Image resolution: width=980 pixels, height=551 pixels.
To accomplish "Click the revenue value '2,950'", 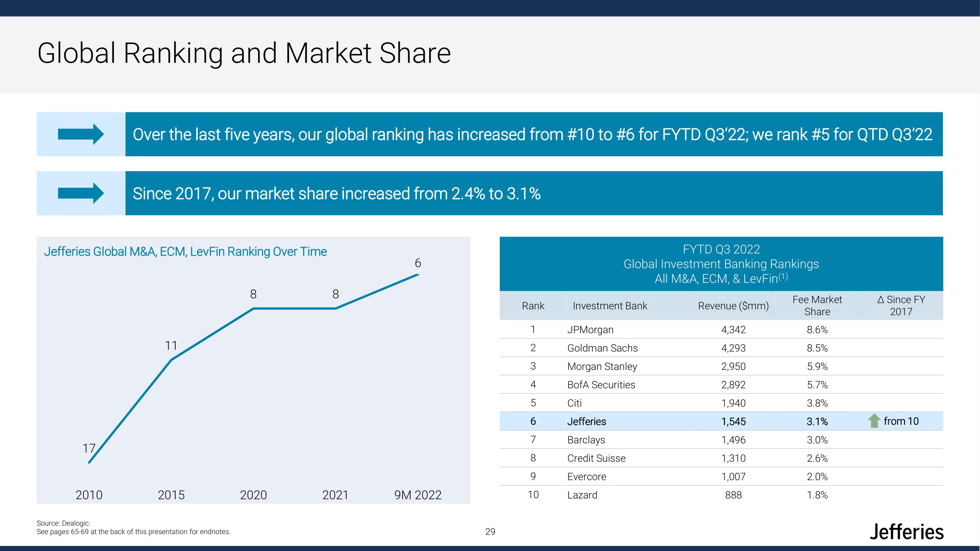I will click(733, 366).
